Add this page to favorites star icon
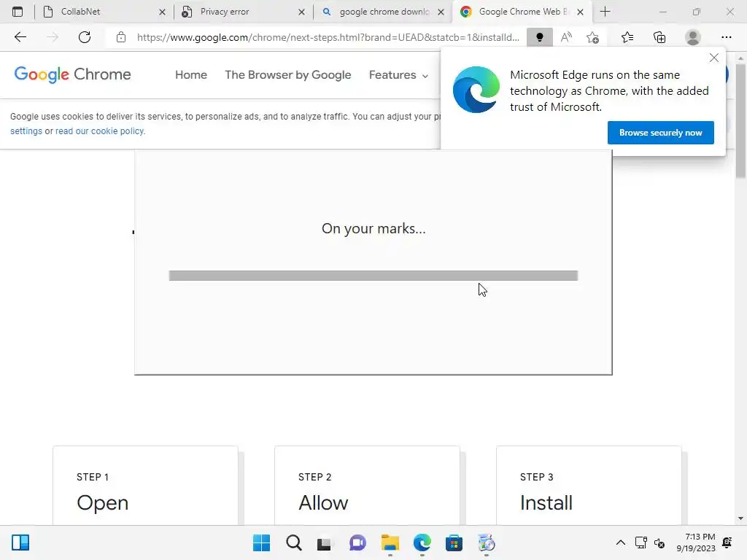747x560 pixels. pos(592,37)
